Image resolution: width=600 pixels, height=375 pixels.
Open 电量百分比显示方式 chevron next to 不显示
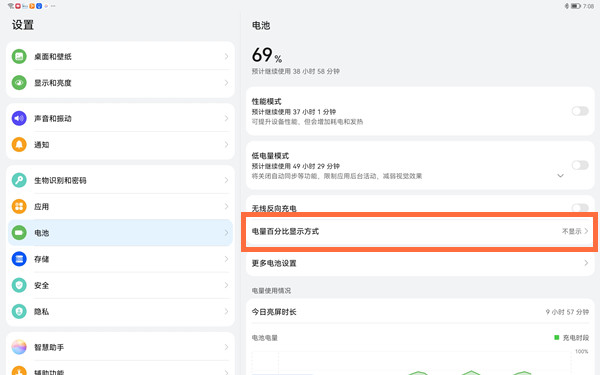click(586, 231)
